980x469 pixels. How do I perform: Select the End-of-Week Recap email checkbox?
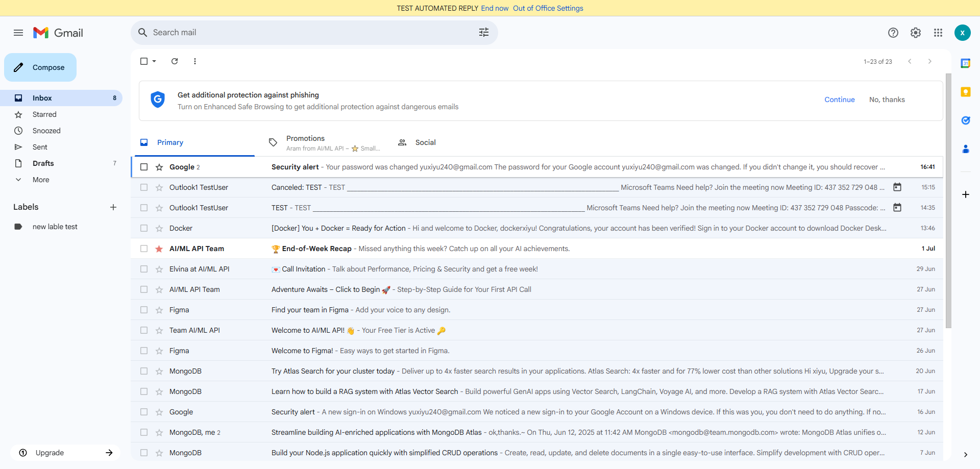point(144,249)
